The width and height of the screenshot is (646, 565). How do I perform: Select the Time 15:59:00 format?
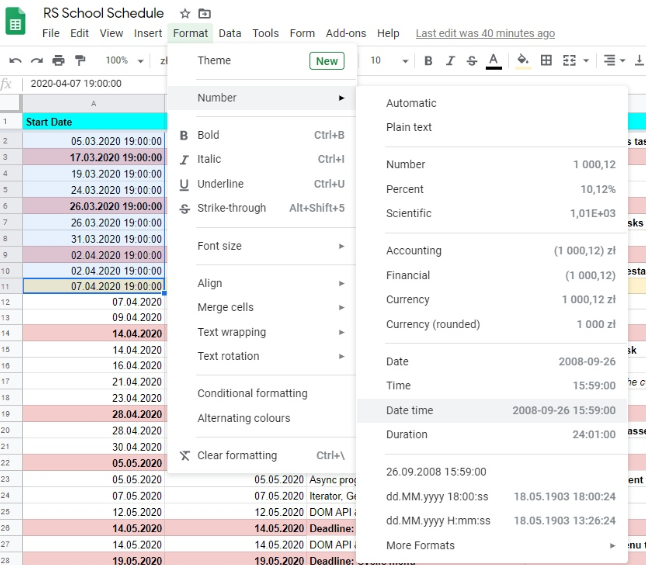tap(492, 386)
